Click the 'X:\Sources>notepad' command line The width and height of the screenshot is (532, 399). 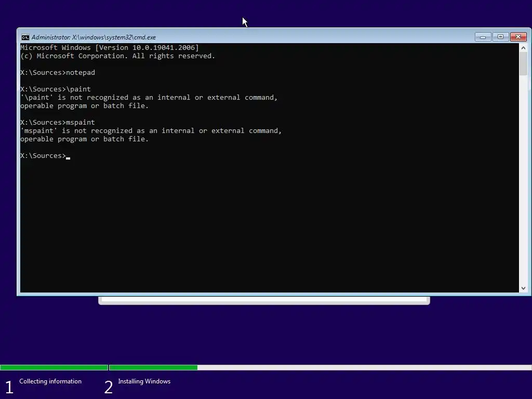tap(58, 73)
